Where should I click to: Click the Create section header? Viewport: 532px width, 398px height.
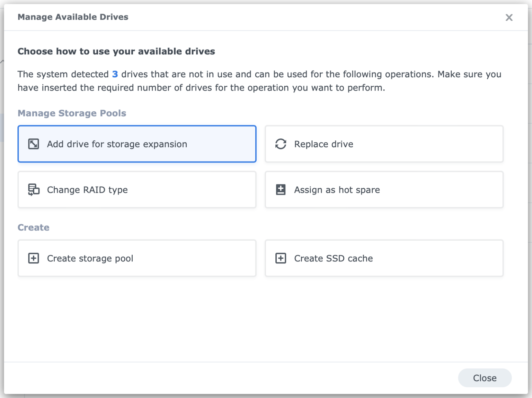tap(33, 227)
